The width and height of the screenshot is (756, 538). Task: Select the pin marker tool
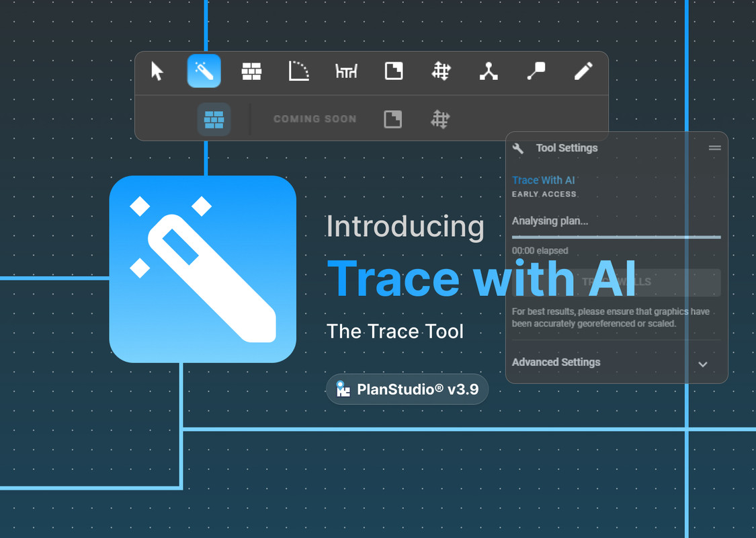coord(536,71)
